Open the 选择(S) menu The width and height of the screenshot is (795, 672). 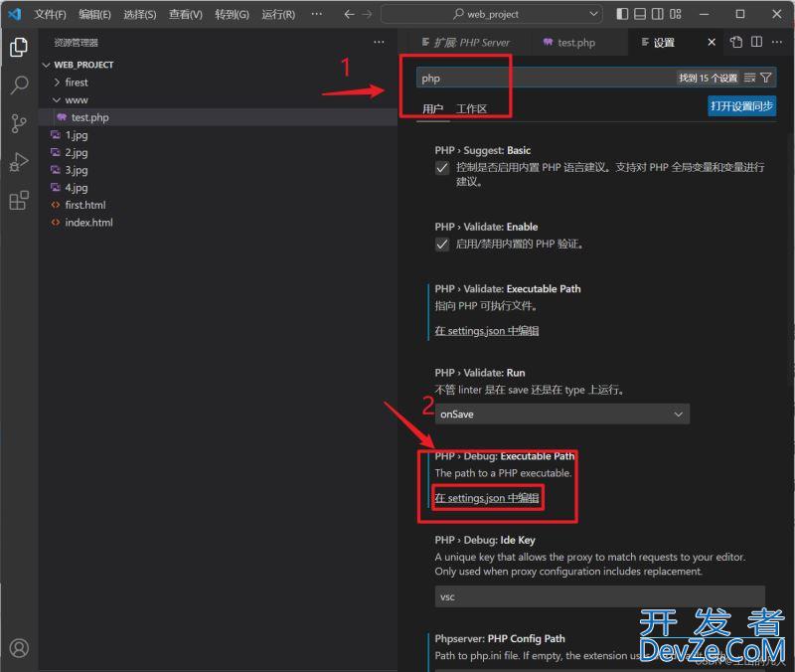pos(140,14)
